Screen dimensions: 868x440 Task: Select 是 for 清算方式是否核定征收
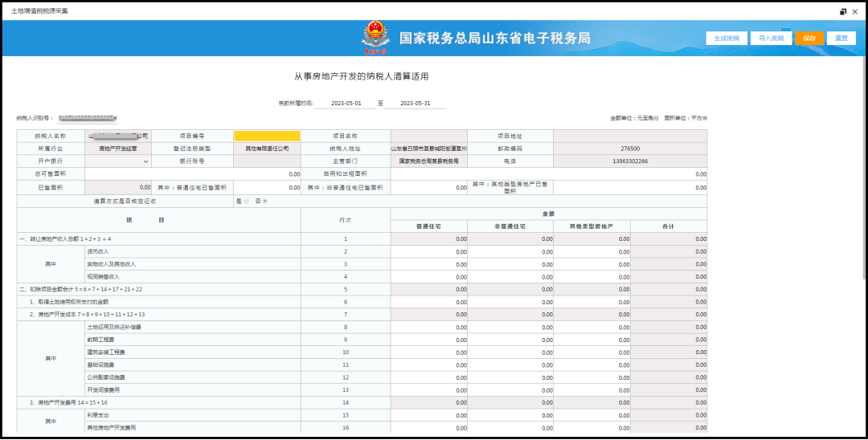point(246,202)
